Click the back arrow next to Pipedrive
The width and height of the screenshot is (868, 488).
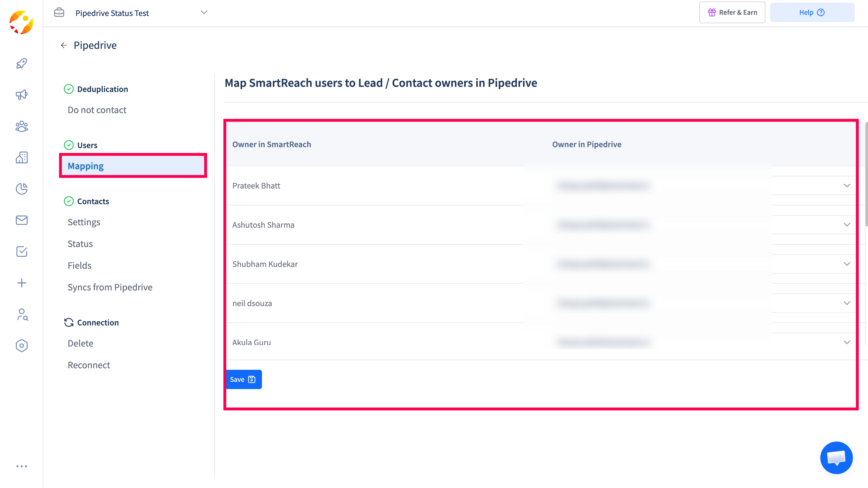pyautogui.click(x=64, y=45)
